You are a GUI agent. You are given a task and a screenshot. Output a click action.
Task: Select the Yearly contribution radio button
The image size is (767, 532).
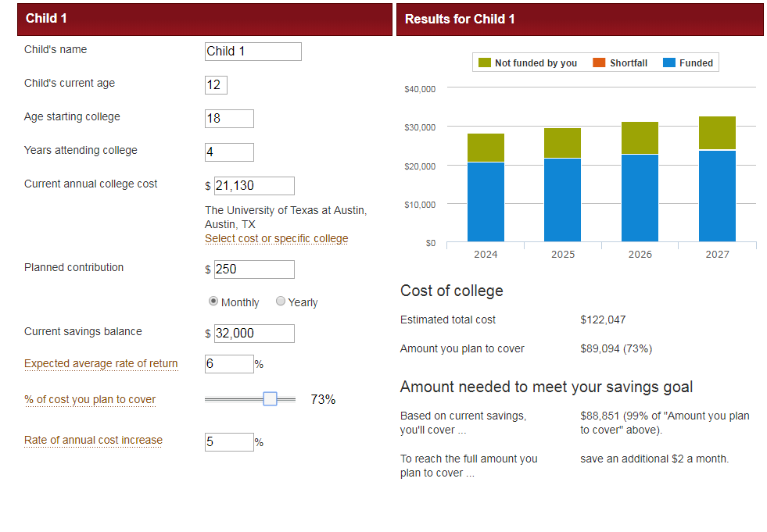pos(281,301)
